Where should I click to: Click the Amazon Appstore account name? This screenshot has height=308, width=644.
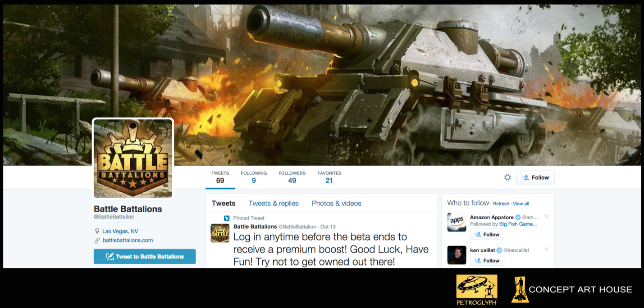(492, 217)
